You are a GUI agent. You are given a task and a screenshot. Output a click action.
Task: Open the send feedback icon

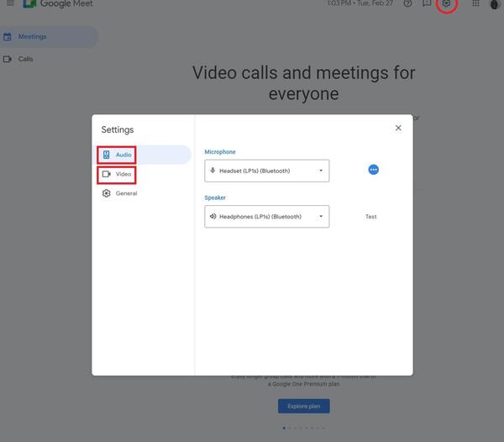pyautogui.click(x=427, y=3)
